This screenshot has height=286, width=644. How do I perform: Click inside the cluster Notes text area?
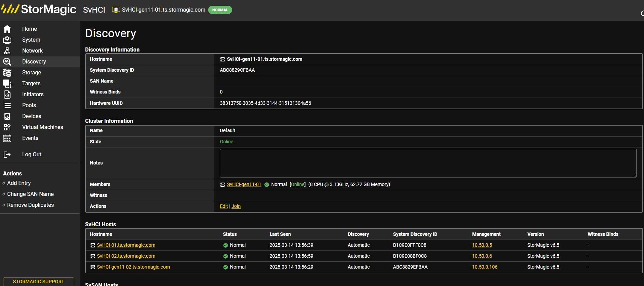click(428, 163)
